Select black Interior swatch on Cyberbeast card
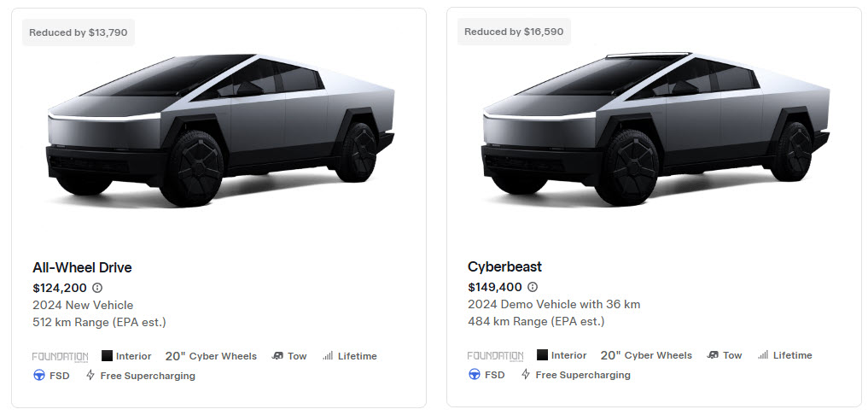The height and width of the screenshot is (415, 868). click(x=543, y=355)
